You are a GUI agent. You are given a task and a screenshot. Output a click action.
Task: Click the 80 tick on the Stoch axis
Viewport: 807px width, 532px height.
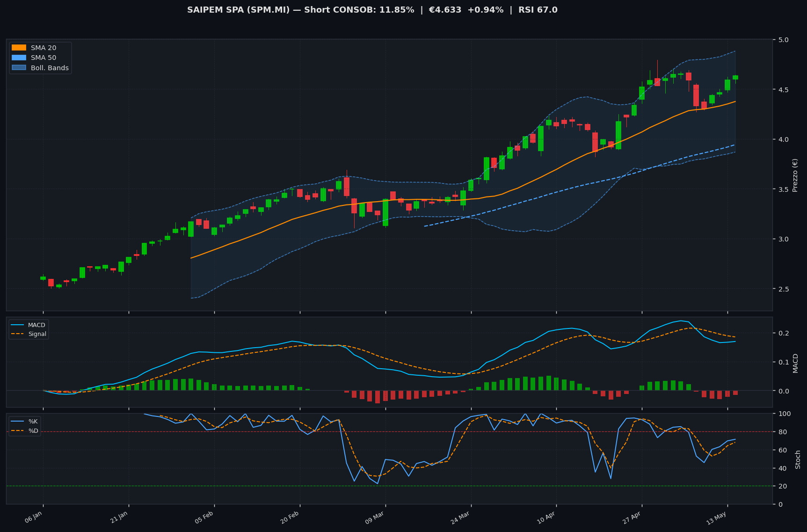pos(783,432)
